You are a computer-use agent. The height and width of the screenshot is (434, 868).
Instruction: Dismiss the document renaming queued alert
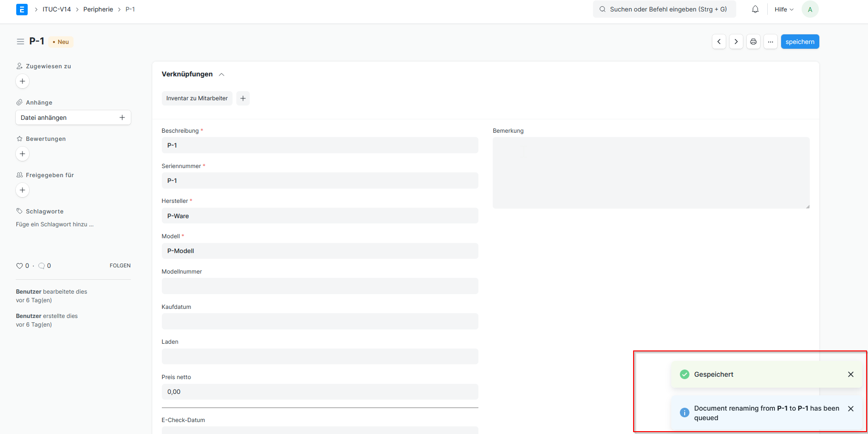(x=851, y=409)
